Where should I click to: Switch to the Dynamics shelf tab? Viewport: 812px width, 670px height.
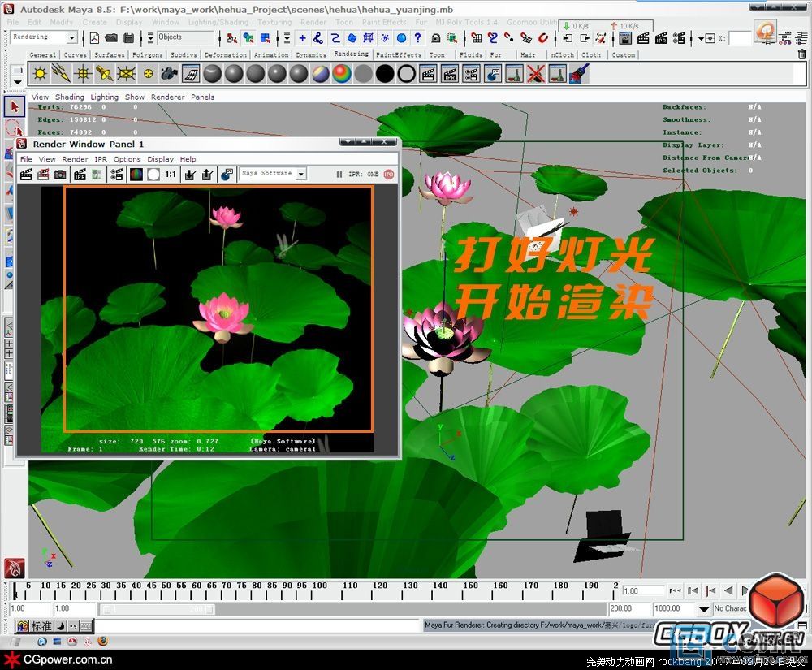[x=311, y=55]
